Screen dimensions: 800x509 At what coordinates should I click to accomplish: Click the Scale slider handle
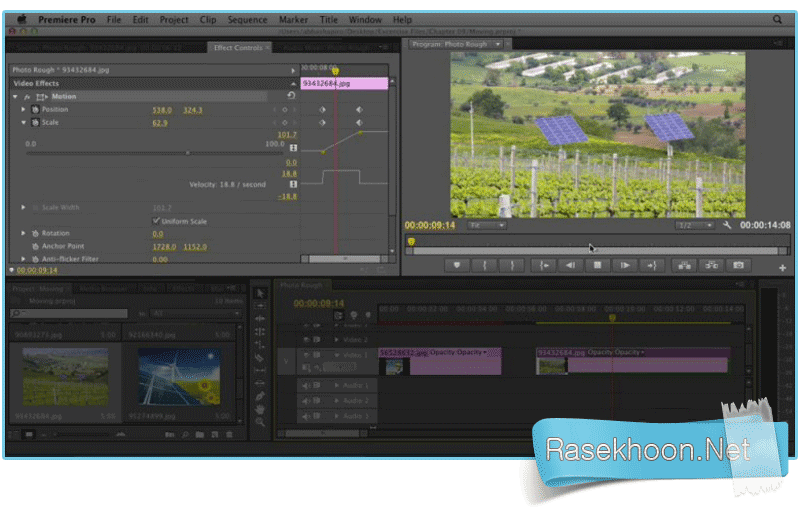[x=188, y=153]
